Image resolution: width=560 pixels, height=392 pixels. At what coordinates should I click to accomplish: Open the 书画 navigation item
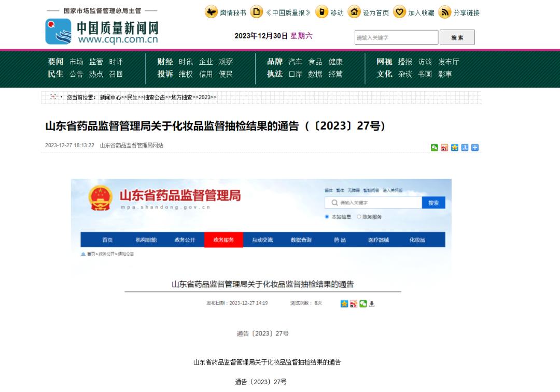pos(425,74)
